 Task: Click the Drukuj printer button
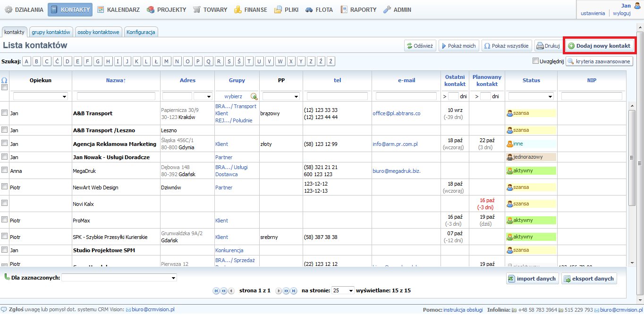click(x=547, y=46)
